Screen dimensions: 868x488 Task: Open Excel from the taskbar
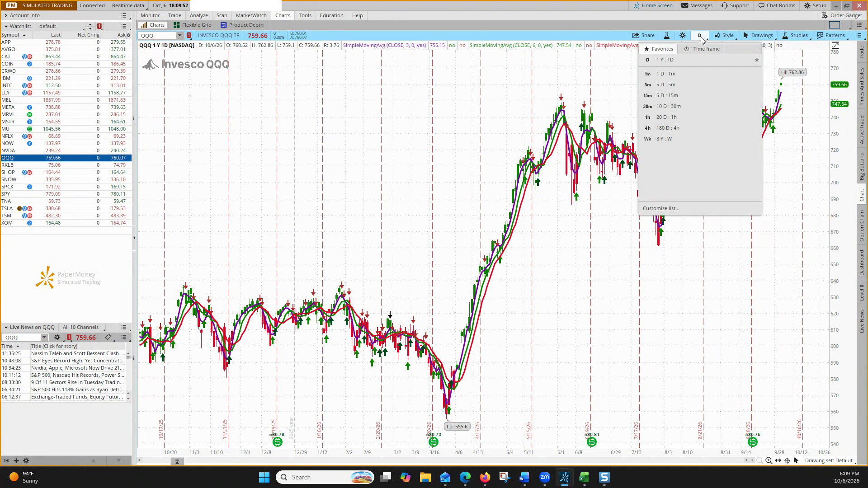point(584,477)
